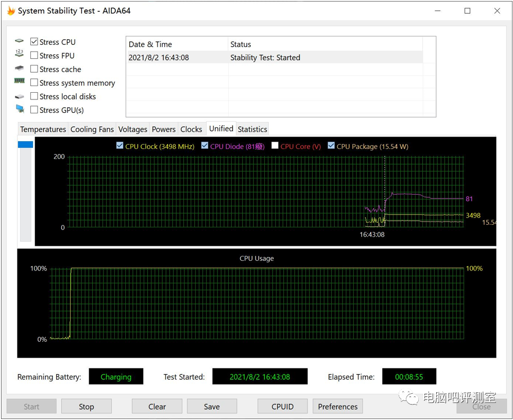Click the Charging battery status field
Screen dimensions: 513x420
116,377
